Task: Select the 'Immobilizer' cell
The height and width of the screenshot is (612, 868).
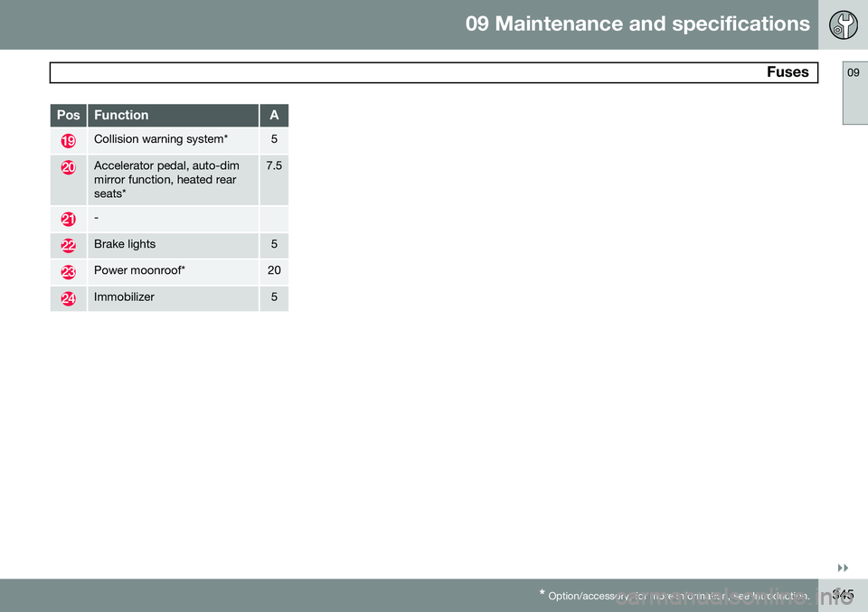Action: pyautogui.click(x=174, y=298)
